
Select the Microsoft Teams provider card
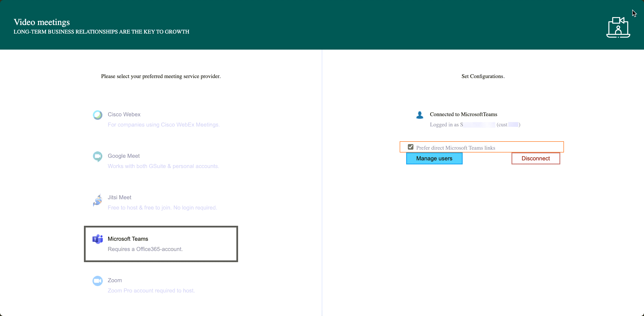[x=161, y=244]
